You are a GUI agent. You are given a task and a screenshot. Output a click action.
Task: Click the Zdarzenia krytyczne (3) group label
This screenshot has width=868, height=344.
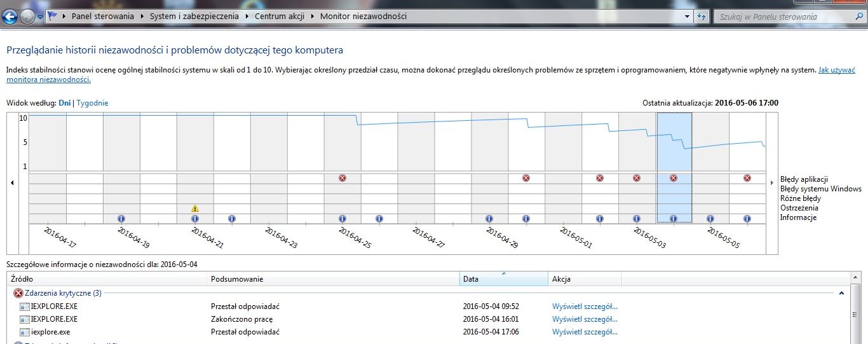coord(63,293)
